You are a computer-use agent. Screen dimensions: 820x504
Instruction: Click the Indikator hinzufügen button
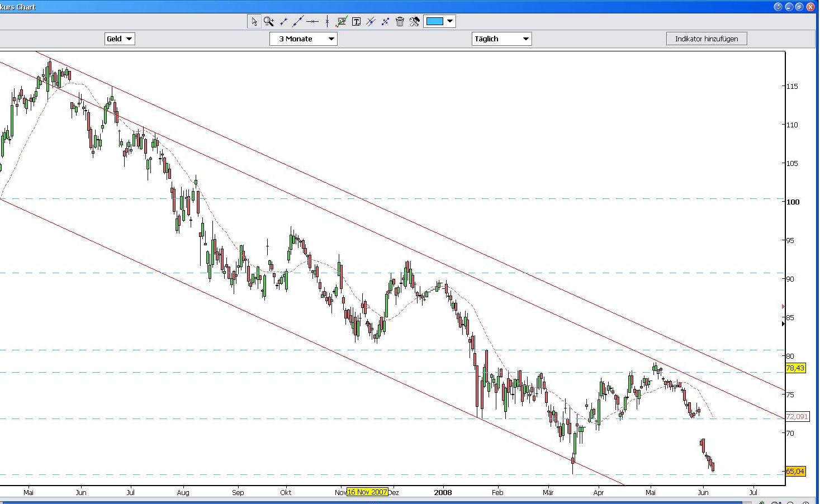coord(707,39)
